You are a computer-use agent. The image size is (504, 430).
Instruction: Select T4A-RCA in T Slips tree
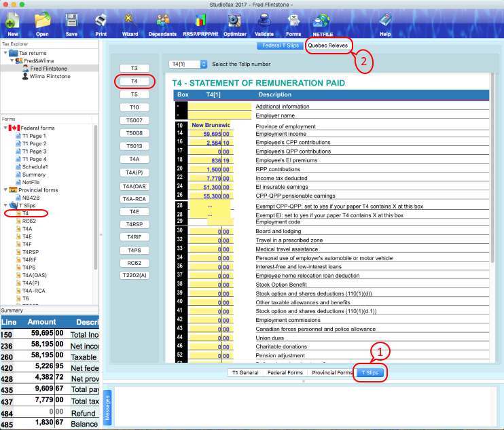click(x=33, y=291)
